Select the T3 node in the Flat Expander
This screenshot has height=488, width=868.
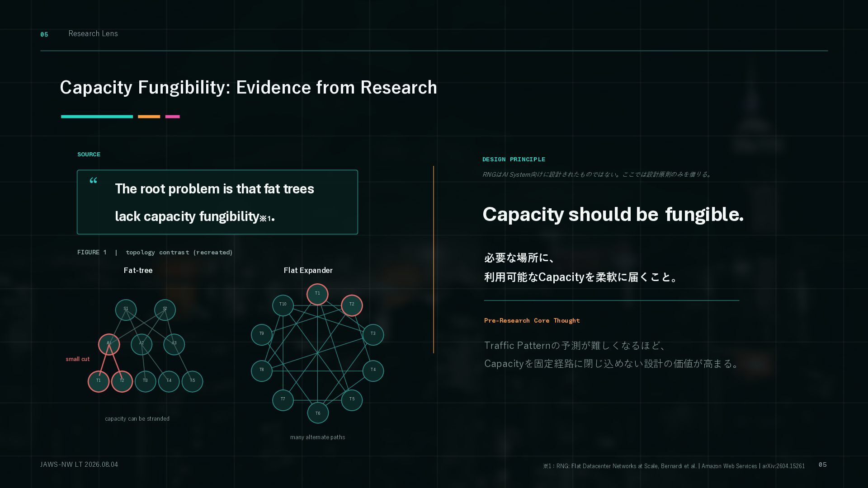point(373,335)
